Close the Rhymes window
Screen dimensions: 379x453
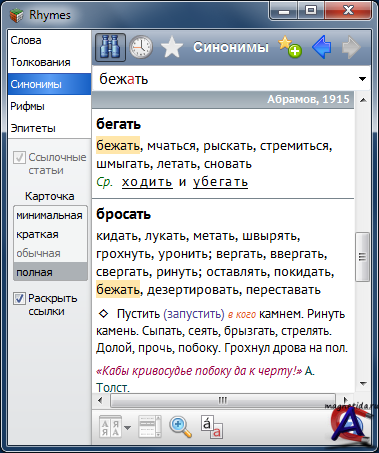pyautogui.click(x=348, y=11)
